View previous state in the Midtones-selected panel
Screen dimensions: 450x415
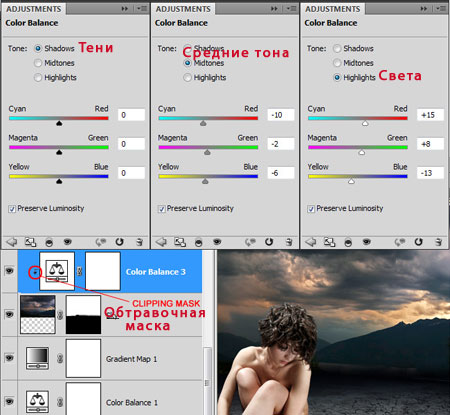point(250,242)
